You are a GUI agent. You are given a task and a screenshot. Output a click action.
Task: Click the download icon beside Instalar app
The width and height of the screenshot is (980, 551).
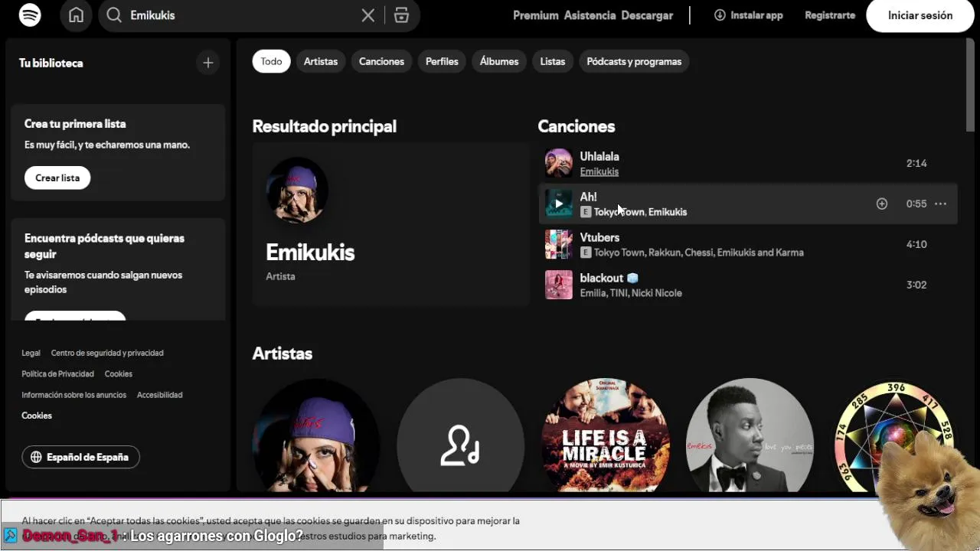coord(720,15)
